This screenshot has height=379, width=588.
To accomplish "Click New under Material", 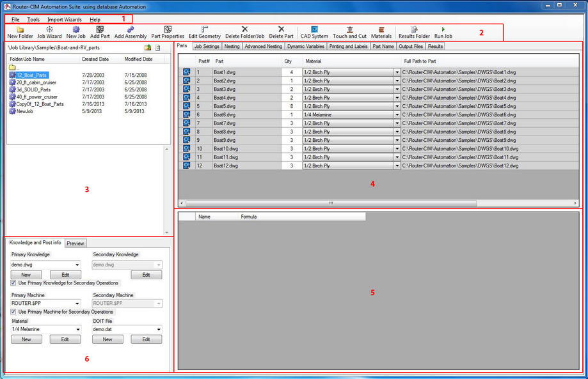I will click(x=26, y=339).
